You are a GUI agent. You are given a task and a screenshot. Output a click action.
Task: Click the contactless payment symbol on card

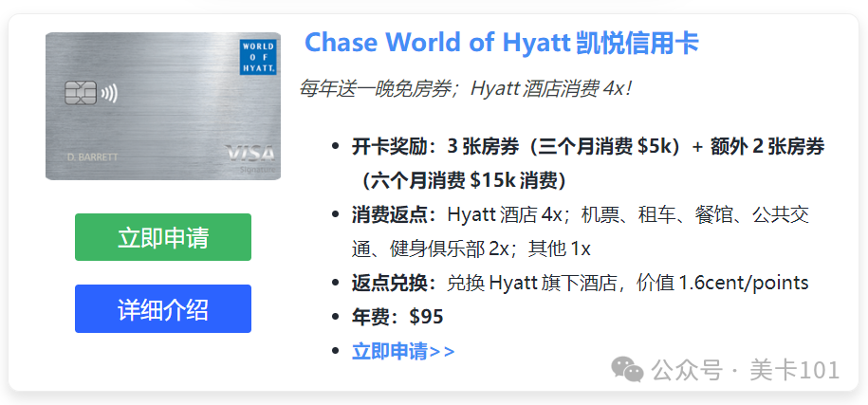(109, 94)
